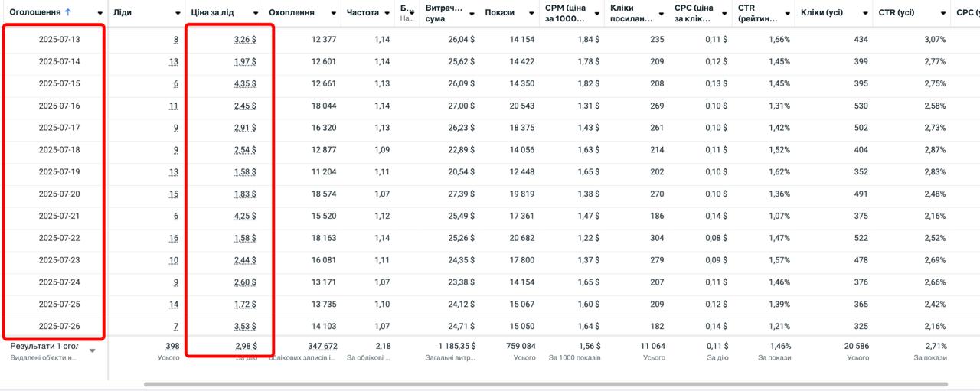
Task: Open the Покази column options arrow
Action: [x=531, y=14]
